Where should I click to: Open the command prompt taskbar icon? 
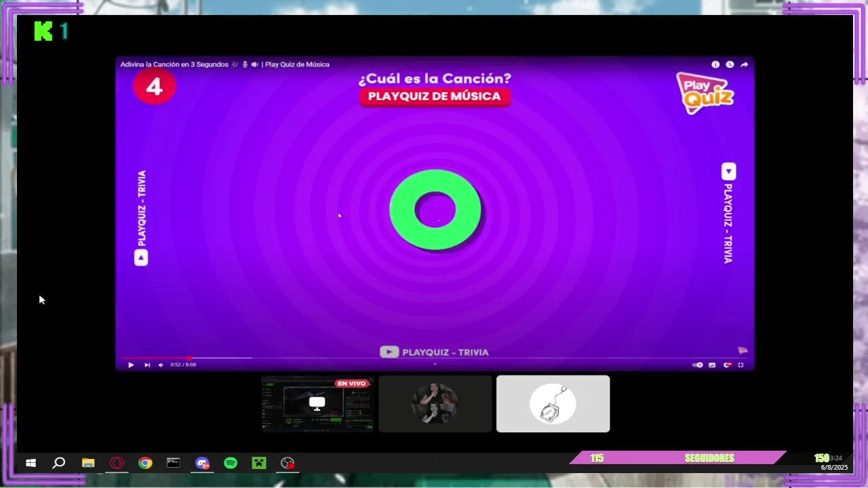pos(174,463)
